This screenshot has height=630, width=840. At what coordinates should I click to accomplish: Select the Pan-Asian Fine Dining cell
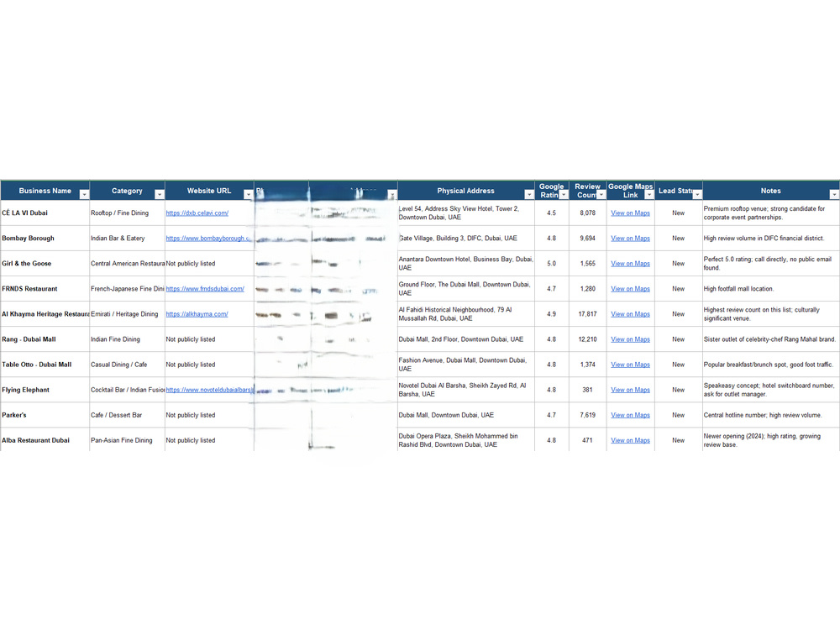[x=127, y=440]
